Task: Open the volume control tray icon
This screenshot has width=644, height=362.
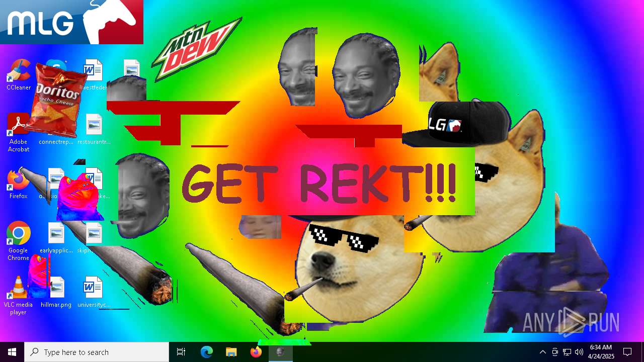Action: 579,352
